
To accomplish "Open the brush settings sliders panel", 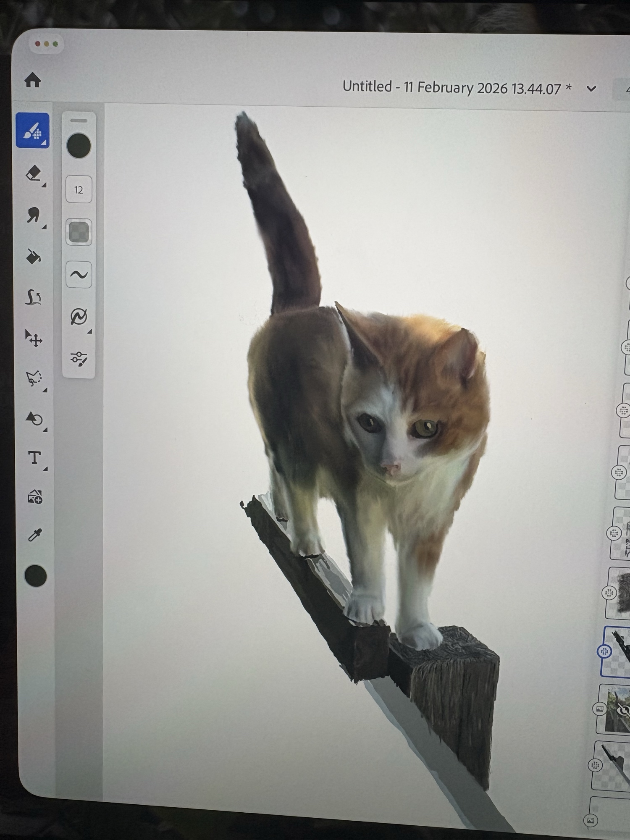I will pyautogui.click(x=79, y=359).
